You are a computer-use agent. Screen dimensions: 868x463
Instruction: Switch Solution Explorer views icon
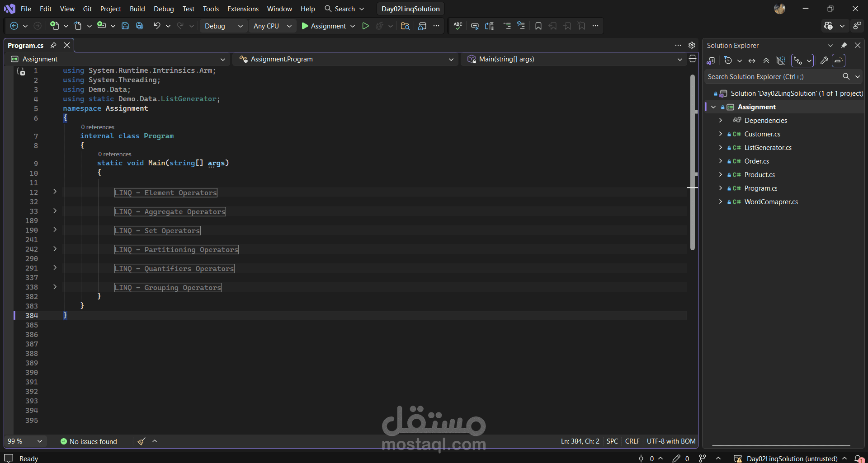[711, 61]
